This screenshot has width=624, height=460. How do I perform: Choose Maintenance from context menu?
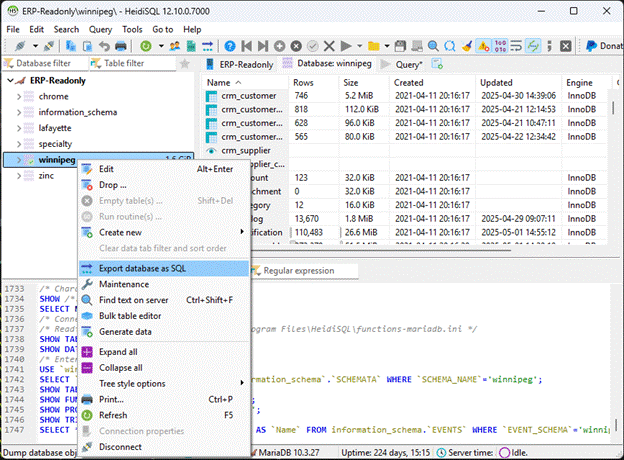[x=164, y=284]
